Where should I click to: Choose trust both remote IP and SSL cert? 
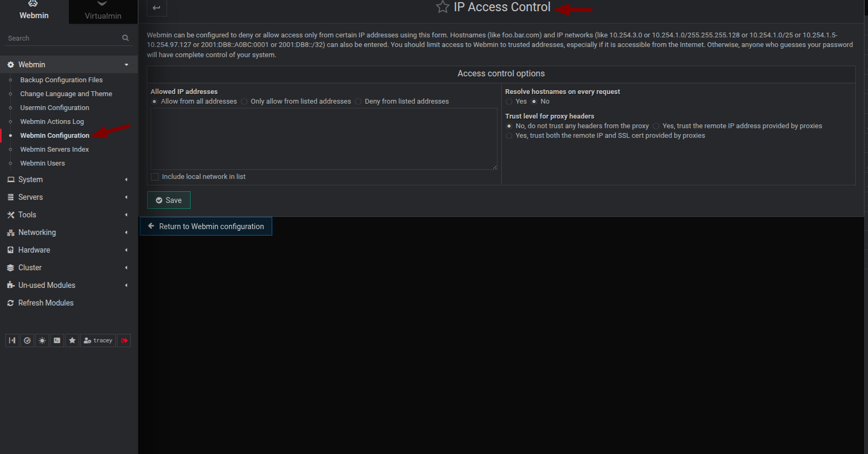click(x=509, y=136)
